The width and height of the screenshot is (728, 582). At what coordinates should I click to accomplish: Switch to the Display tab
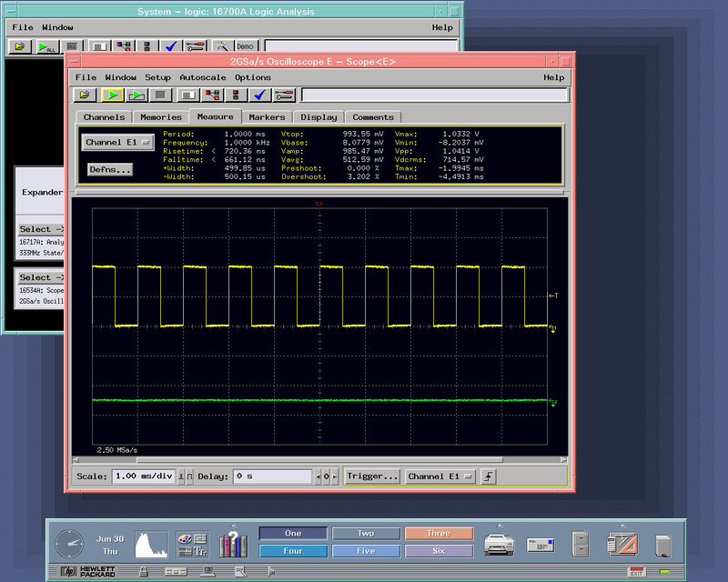click(318, 117)
